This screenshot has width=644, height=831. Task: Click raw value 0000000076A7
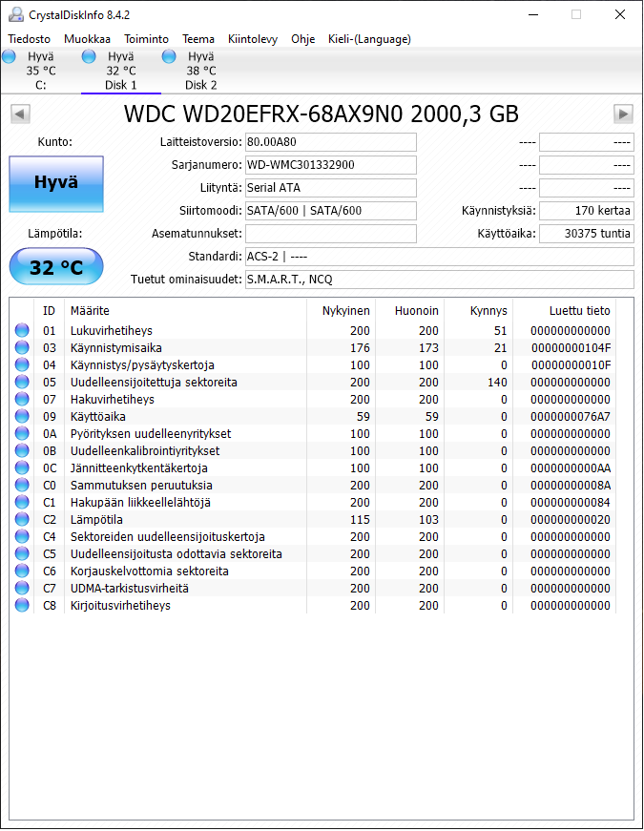[x=571, y=417]
